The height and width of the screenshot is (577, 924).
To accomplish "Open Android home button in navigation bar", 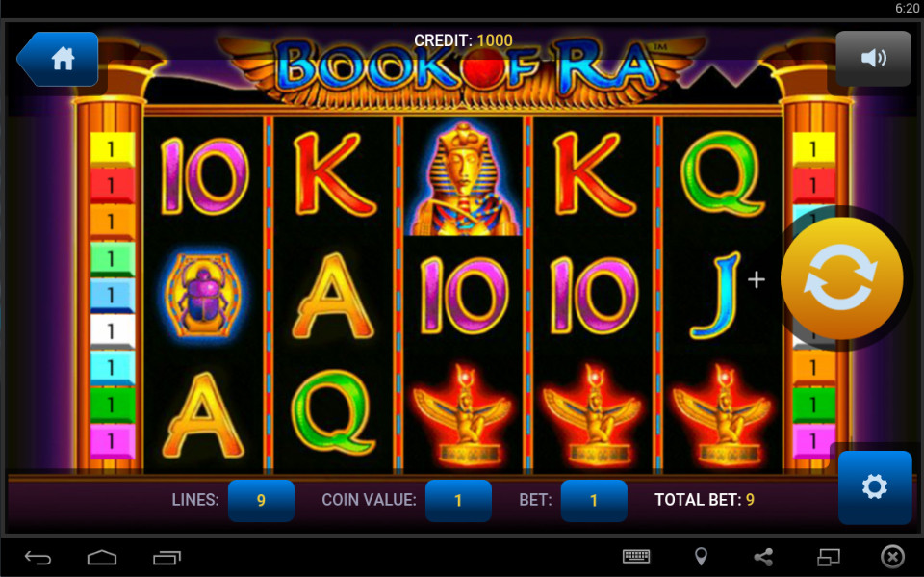I will (x=102, y=557).
